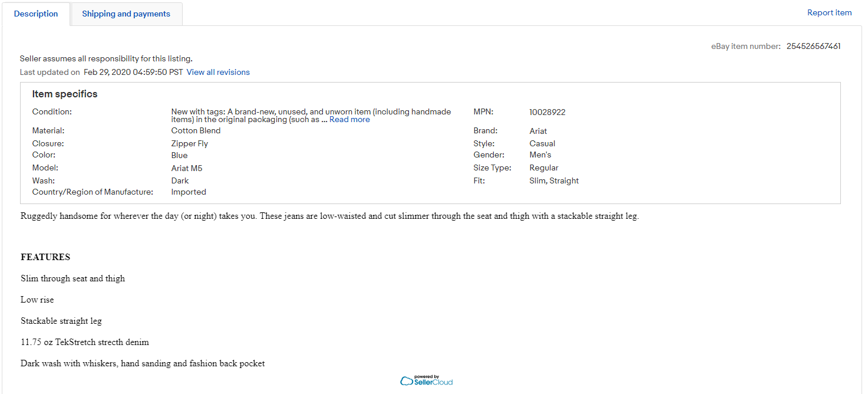The width and height of the screenshot is (868, 394).
Task: Click '11.75 oz TekStretch' denim line
Action: pyautogui.click(x=85, y=342)
